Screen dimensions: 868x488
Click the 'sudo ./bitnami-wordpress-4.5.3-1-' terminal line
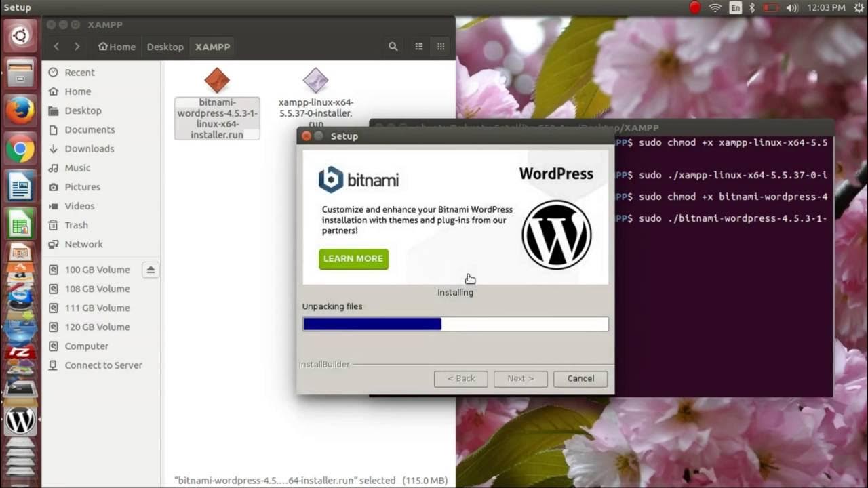(x=733, y=218)
